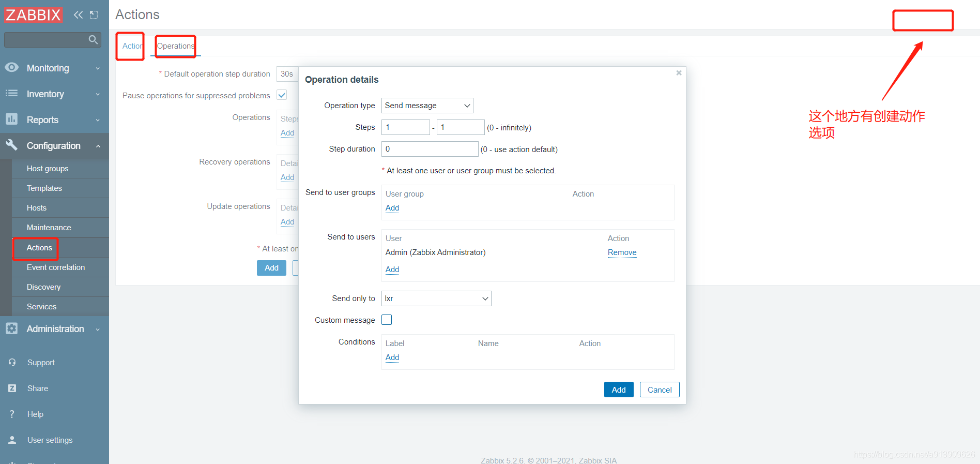Click the Inventory list icon
This screenshot has height=464, width=980.
(x=11, y=94)
